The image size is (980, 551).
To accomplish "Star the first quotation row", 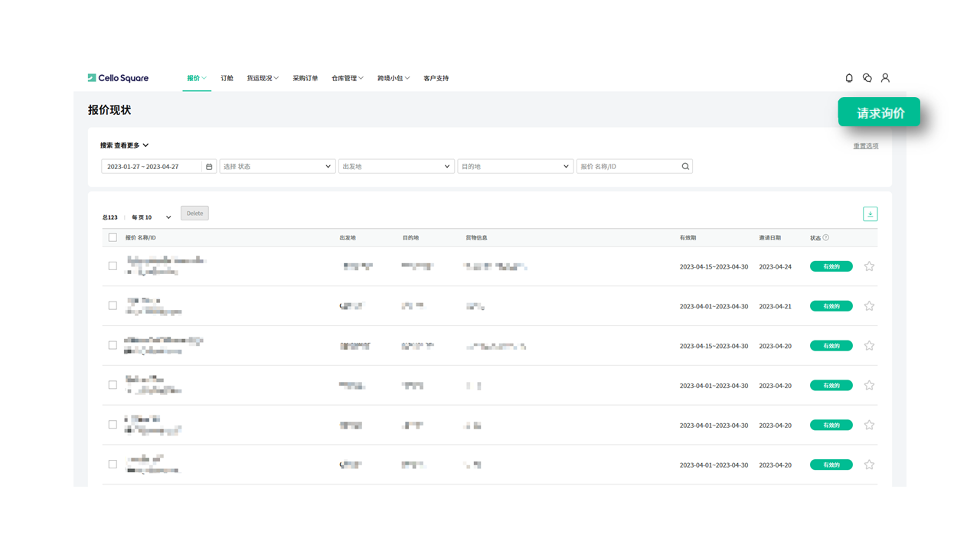I will 869,267.
